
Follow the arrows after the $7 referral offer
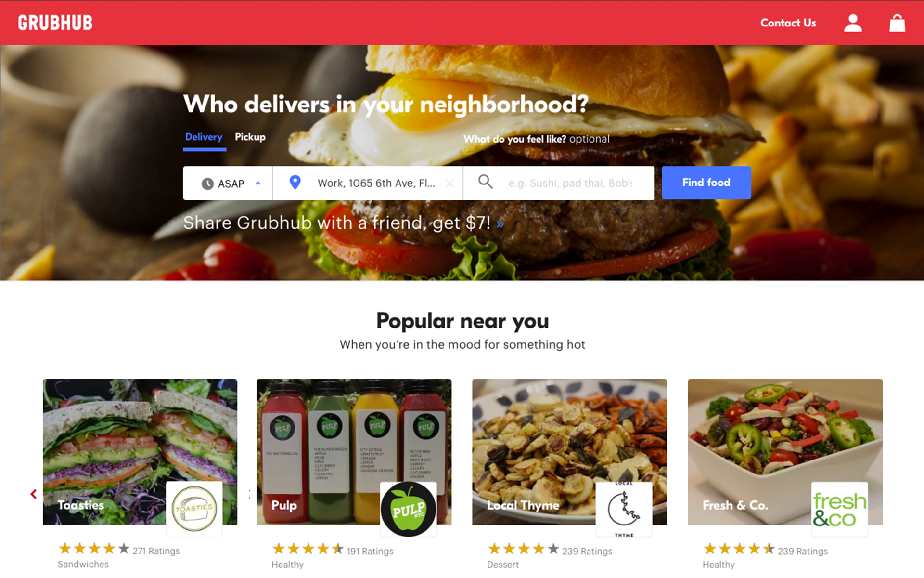pos(500,224)
